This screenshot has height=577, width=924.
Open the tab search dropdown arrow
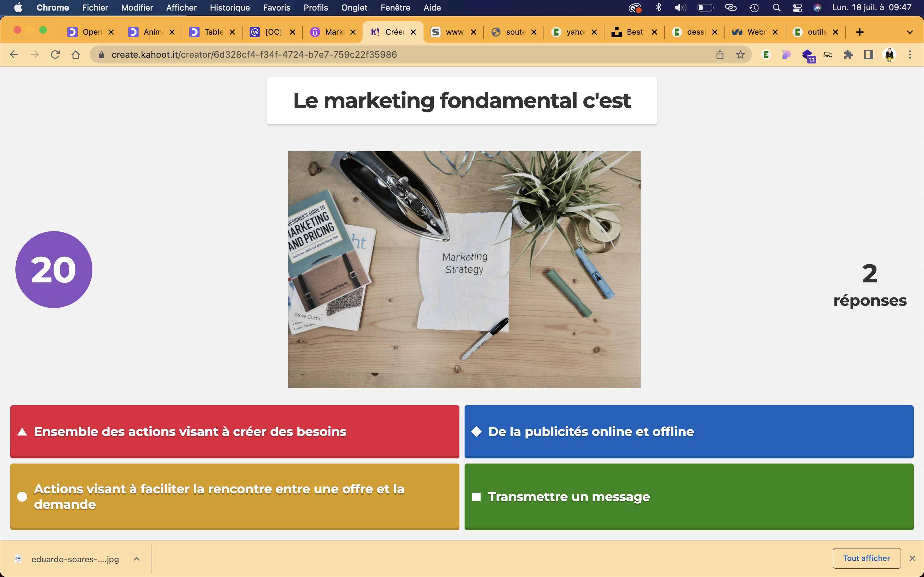910,32
